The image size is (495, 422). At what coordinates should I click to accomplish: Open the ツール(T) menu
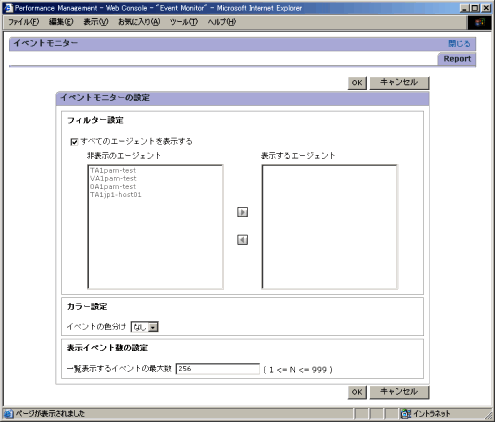click(184, 22)
